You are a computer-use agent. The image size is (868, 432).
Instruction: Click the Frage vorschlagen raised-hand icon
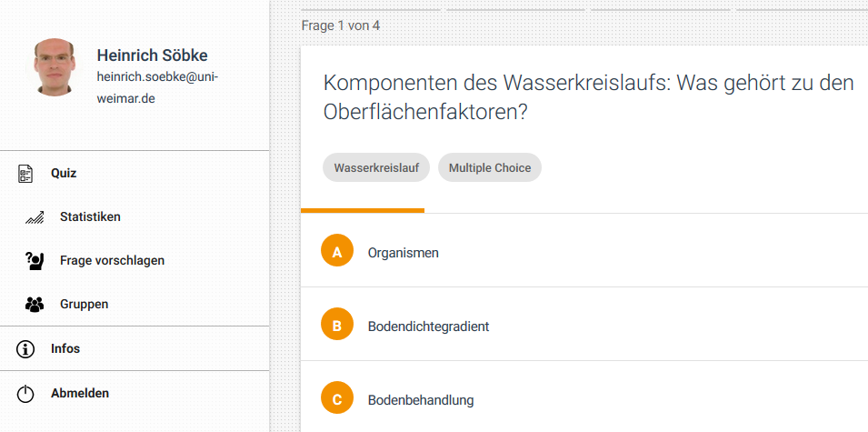coord(35,261)
